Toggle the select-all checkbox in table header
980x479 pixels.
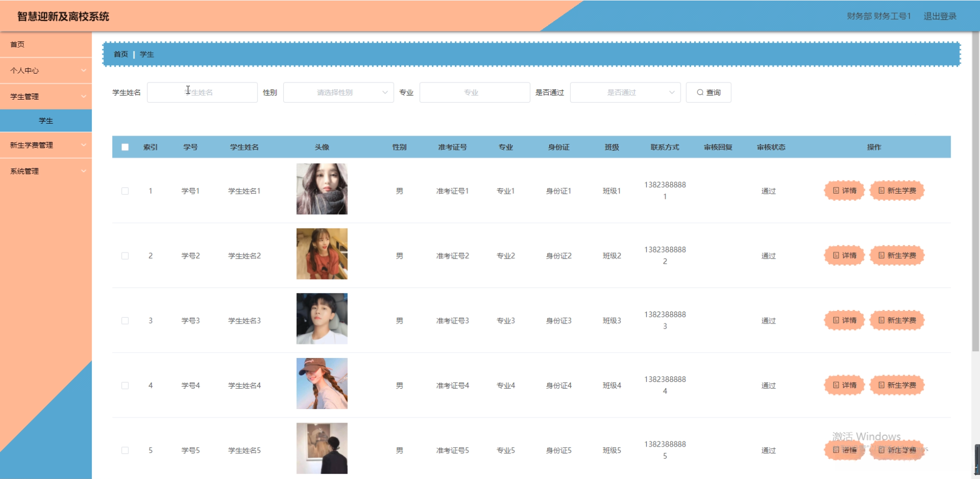(125, 147)
